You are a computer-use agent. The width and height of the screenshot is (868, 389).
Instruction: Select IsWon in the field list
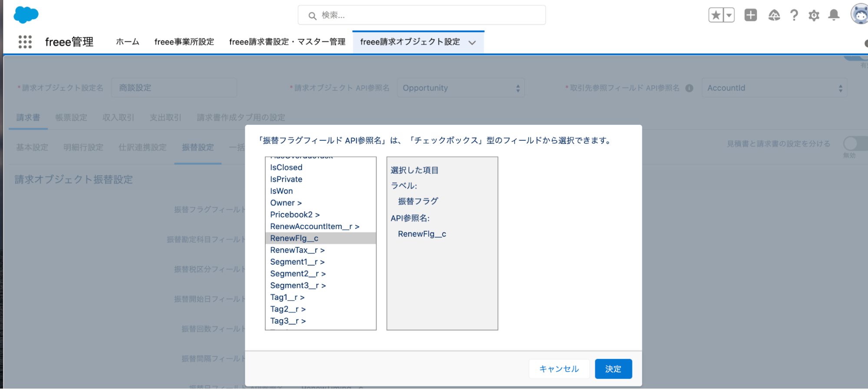coord(320,191)
